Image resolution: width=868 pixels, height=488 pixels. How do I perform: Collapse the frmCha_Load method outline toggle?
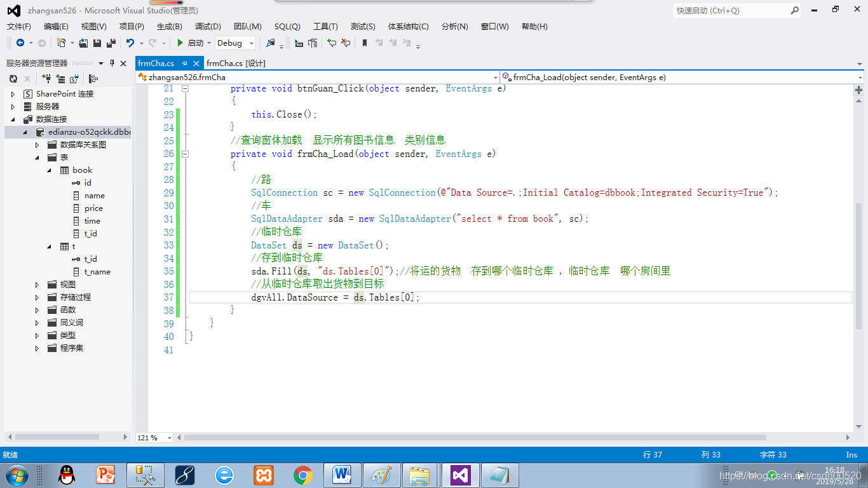185,154
